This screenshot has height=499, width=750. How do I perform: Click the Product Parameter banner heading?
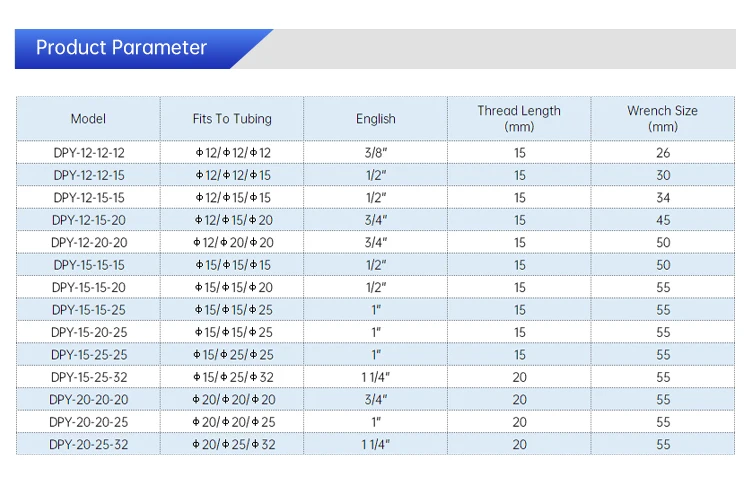tap(121, 48)
